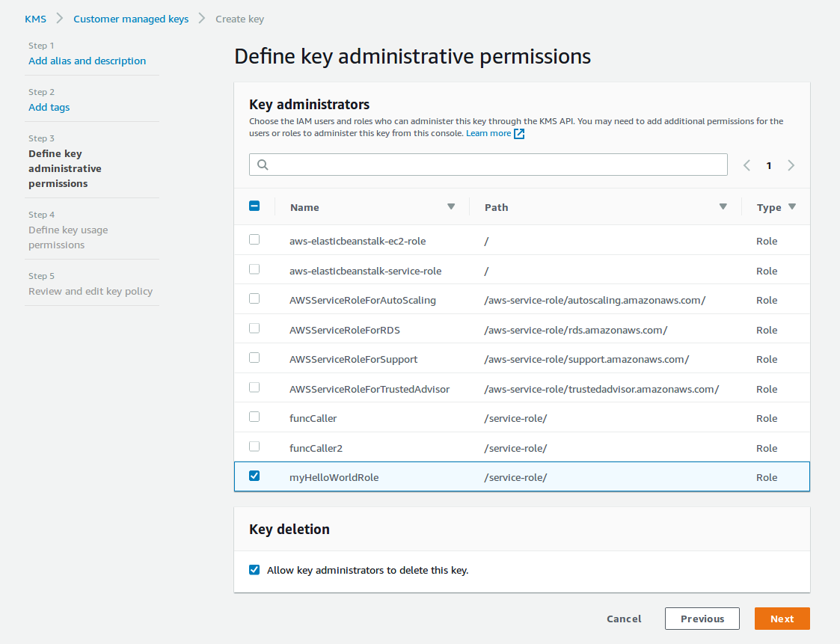Sort by the Path column arrow
Screen dimensions: 840x644
723,207
